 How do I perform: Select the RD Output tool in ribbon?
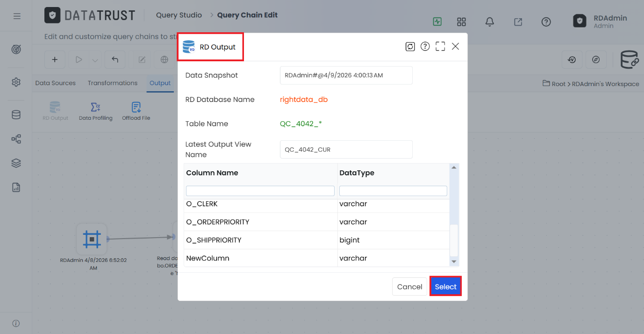coord(55,111)
